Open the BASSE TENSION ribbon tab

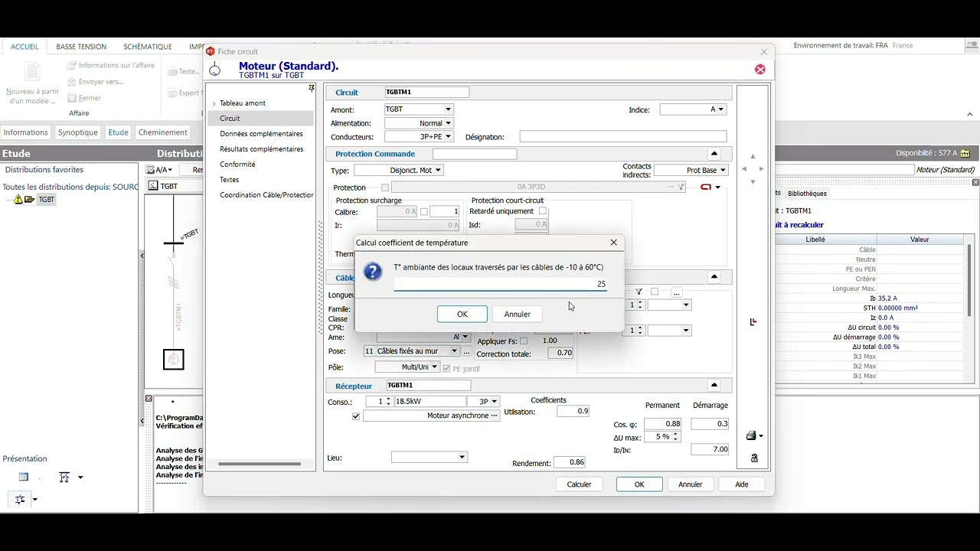pos(81,47)
